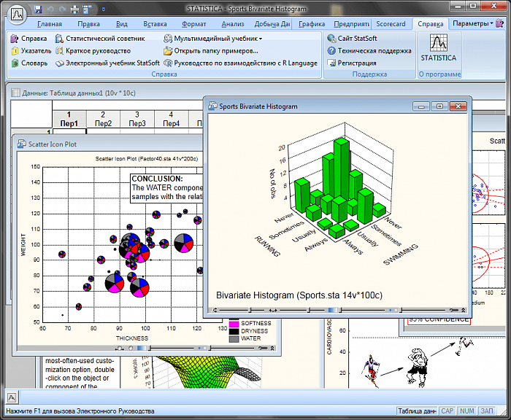Toggle the NUM status bar indicator
Image resolution: width=511 pixels, height=420 pixels.
(x=467, y=411)
